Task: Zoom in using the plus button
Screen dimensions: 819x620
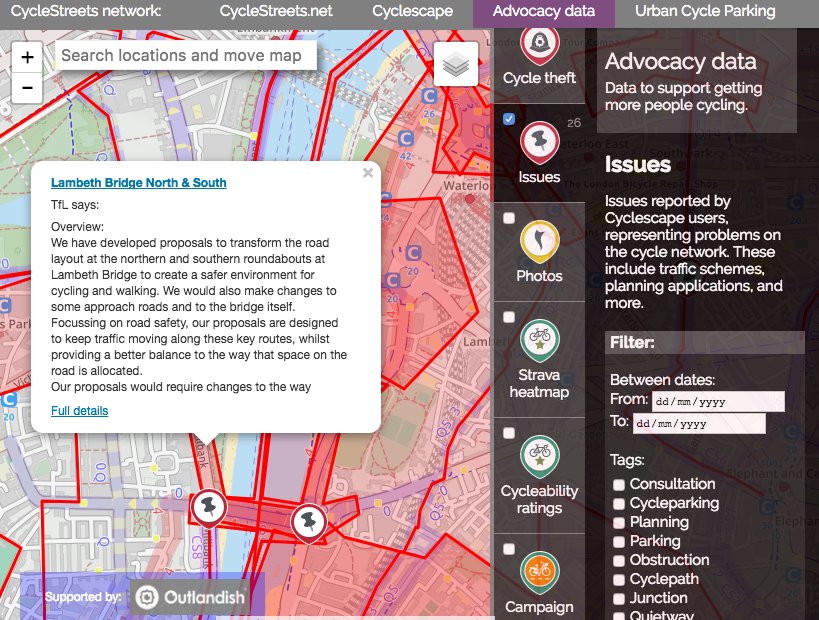Action: (27, 57)
